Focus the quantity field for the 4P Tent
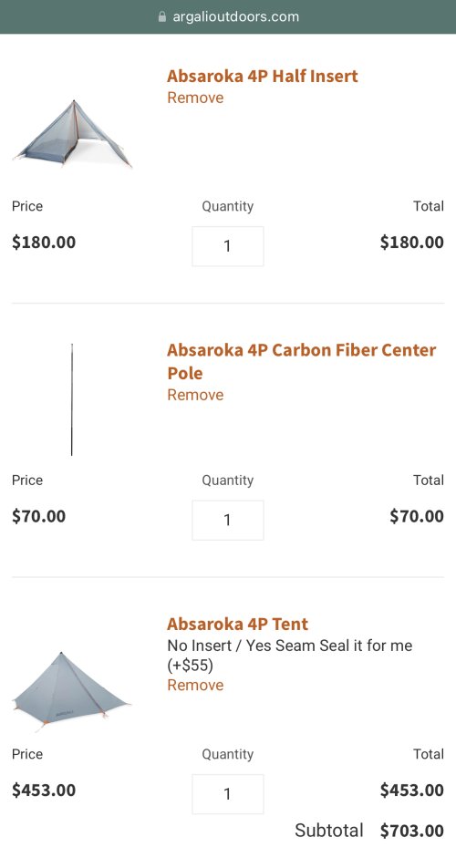Image resolution: width=456 pixels, height=868 pixels. (227, 794)
